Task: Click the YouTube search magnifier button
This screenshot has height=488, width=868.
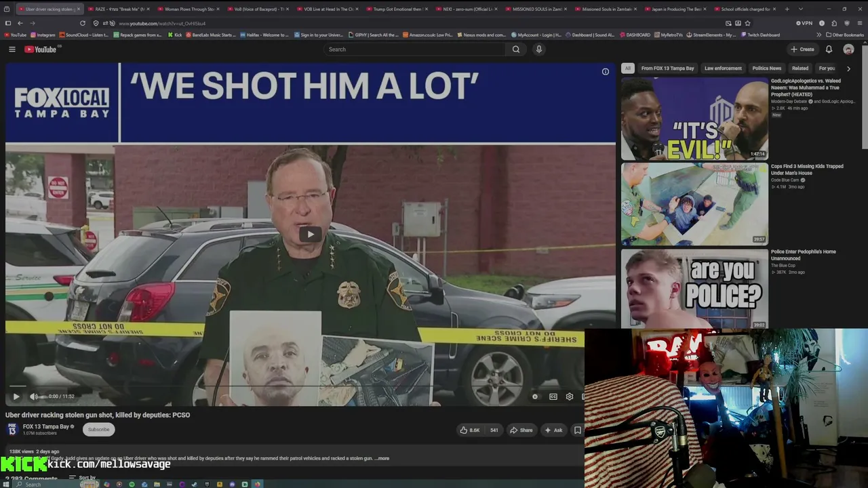Action: 516,49
